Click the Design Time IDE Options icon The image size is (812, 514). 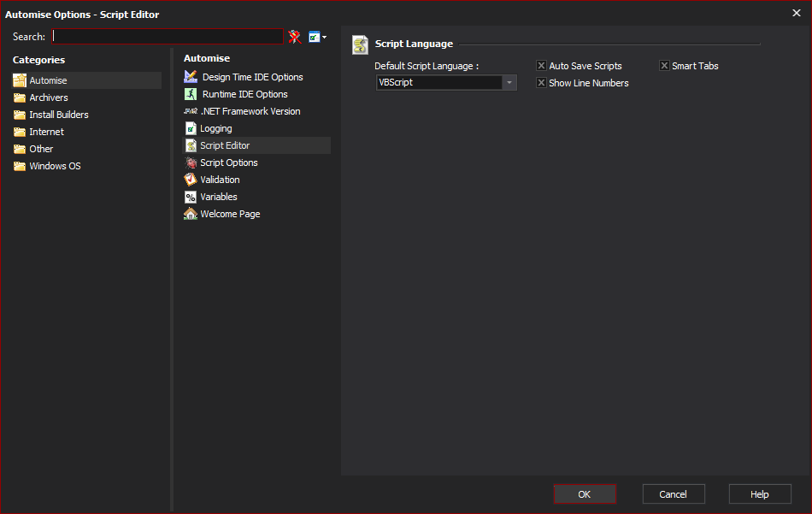(191, 77)
